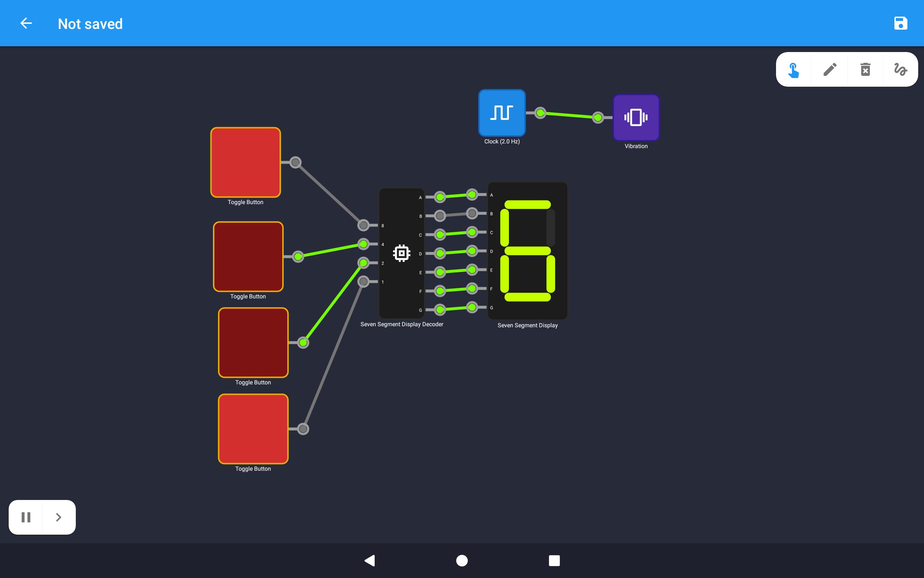This screenshot has width=924, height=578.
Task: Click display input E node
Action: point(472,270)
